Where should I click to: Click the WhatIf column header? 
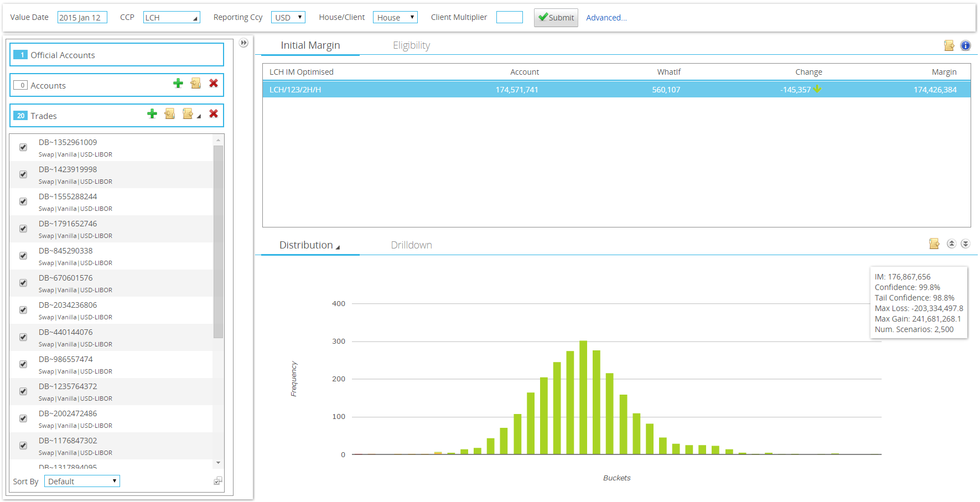pos(669,72)
